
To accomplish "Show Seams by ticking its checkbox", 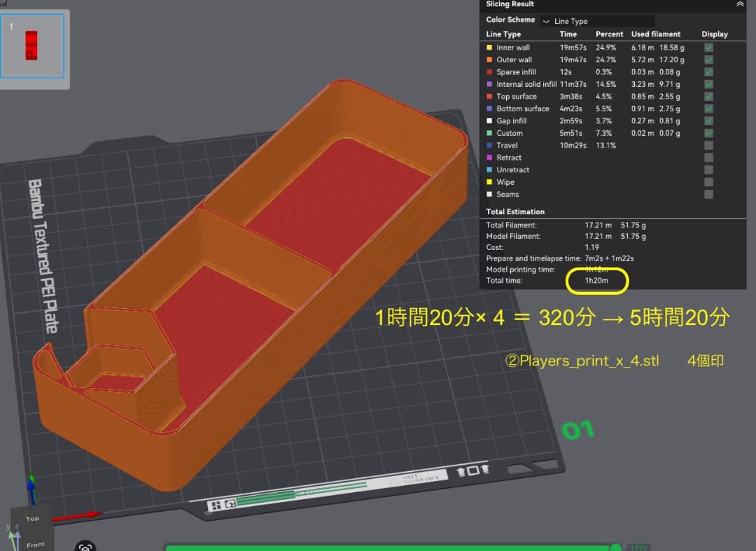I will (x=708, y=195).
